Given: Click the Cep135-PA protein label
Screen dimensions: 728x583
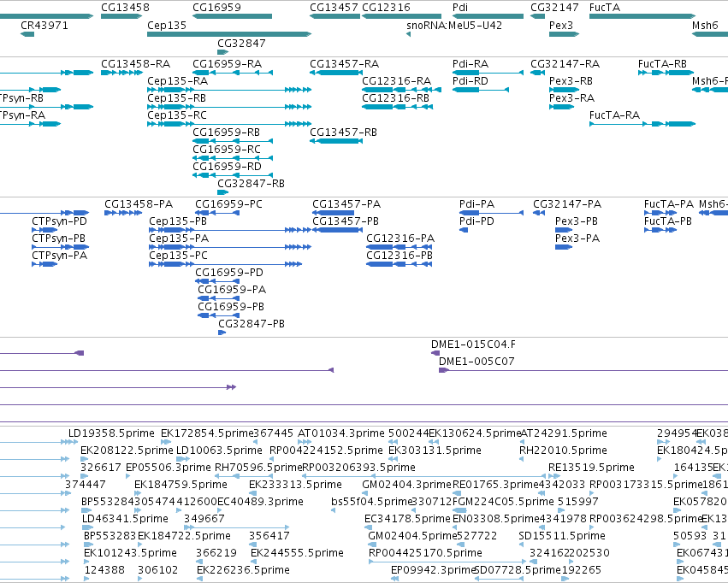Looking at the screenshot, I should (x=179, y=238).
